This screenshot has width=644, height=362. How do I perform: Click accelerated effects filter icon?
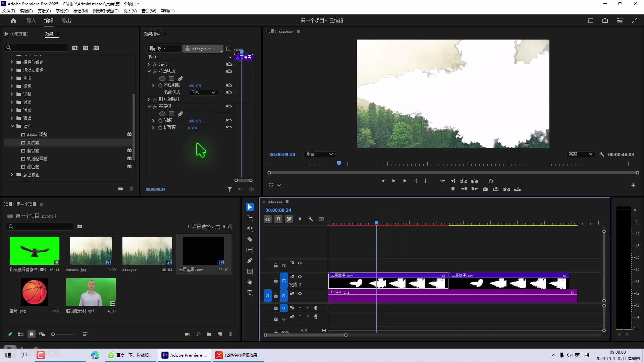75,48
